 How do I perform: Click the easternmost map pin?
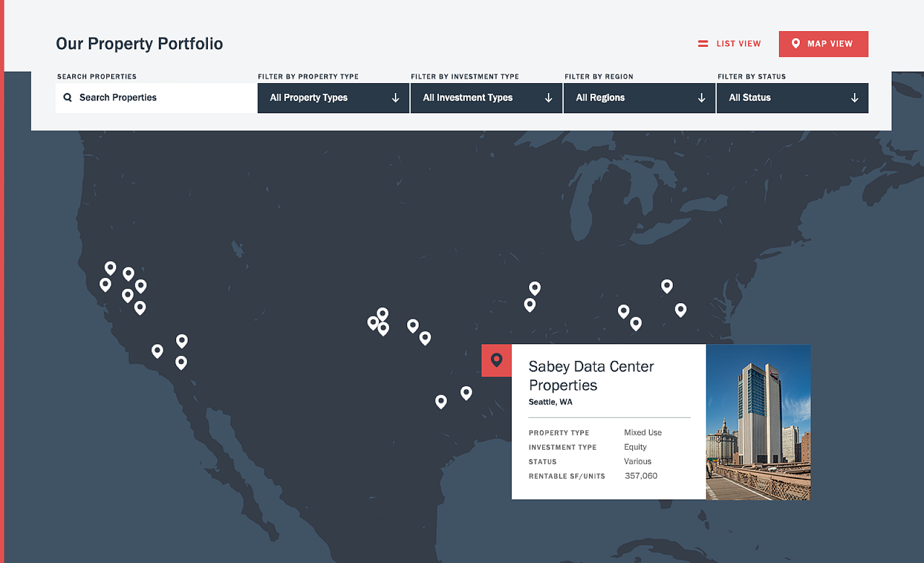pyautogui.click(x=681, y=310)
